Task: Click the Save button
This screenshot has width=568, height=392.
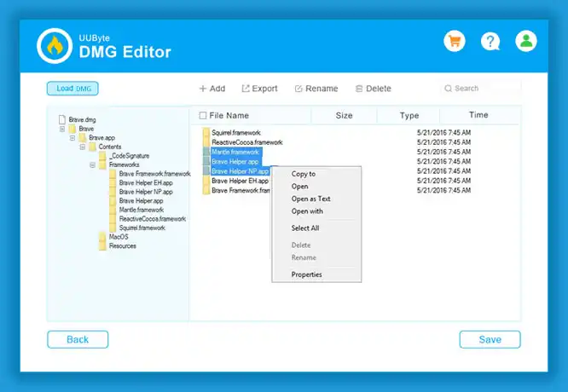Action: pos(490,339)
